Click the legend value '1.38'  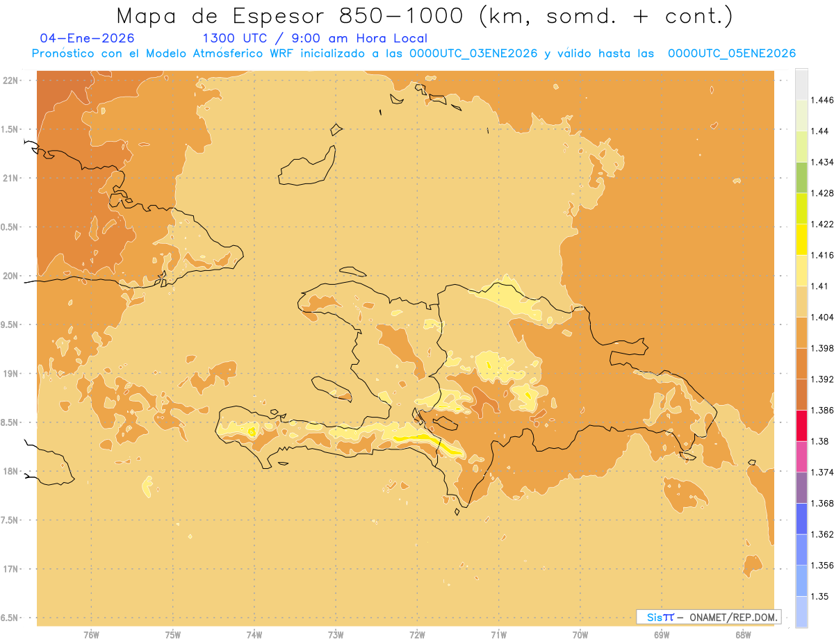pos(820,441)
